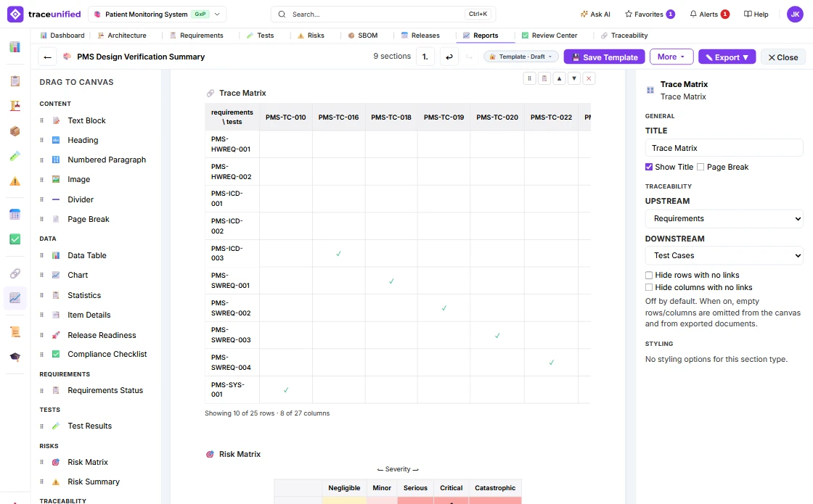Open Alerts bell notifications
The width and height of the screenshot is (813, 504).
pyautogui.click(x=709, y=15)
